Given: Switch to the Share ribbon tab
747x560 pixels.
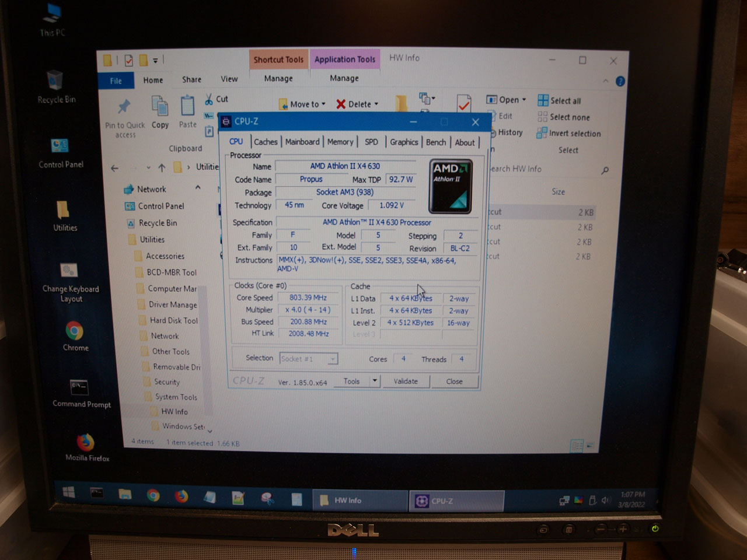Looking at the screenshot, I should click(191, 79).
